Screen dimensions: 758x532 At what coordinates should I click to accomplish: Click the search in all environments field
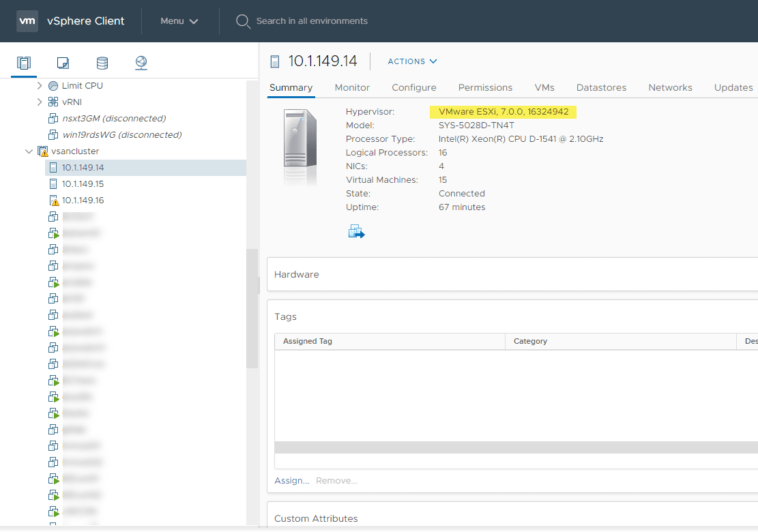point(314,21)
